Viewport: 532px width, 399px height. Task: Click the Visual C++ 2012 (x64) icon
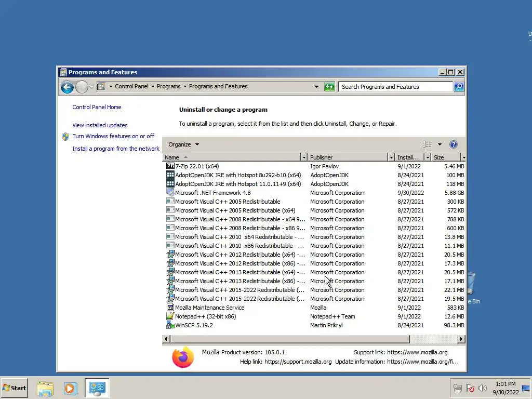click(x=170, y=254)
